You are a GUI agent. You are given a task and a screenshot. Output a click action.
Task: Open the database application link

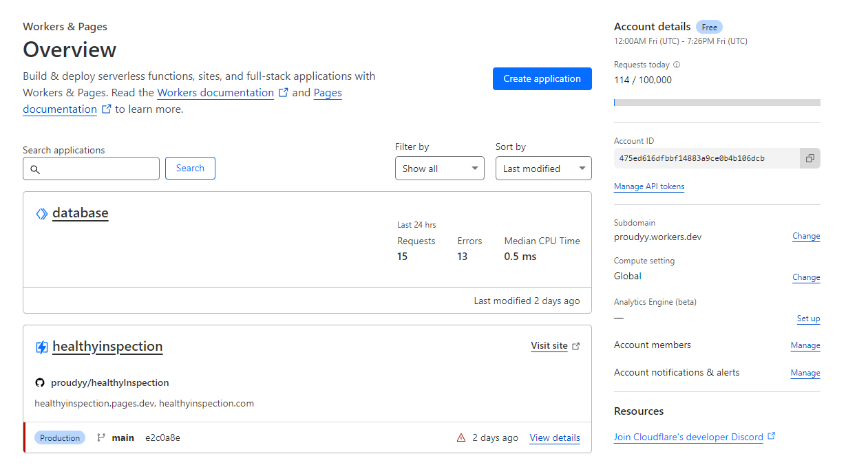[x=81, y=213]
